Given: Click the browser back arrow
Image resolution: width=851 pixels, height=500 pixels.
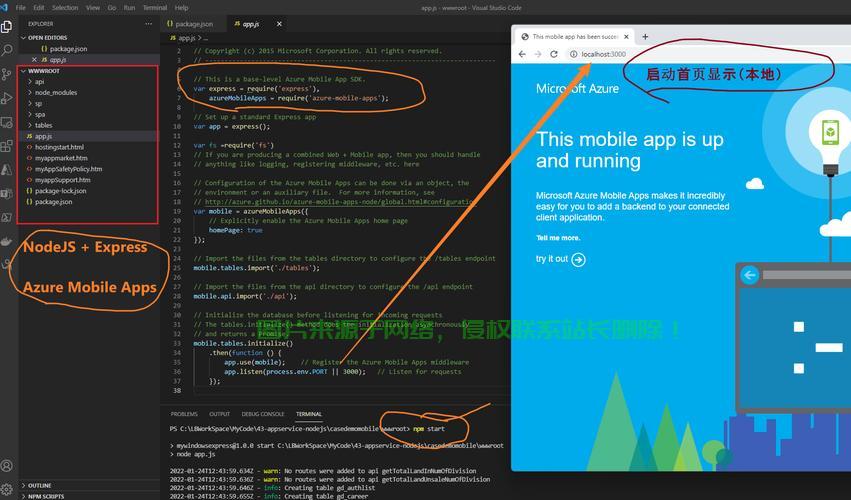Looking at the screenshot, I should click(x=522, y=54).
